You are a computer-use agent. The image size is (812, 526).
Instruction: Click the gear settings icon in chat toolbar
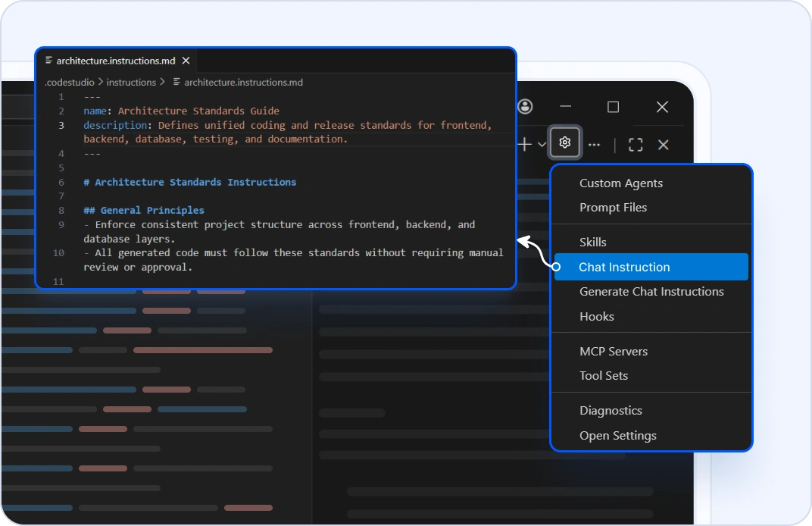564,142
